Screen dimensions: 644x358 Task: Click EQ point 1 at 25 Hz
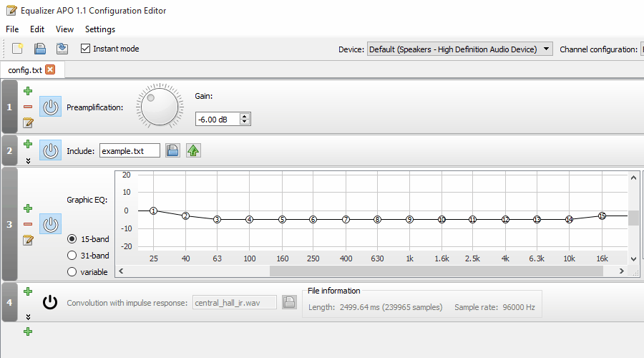coord(153,211)
